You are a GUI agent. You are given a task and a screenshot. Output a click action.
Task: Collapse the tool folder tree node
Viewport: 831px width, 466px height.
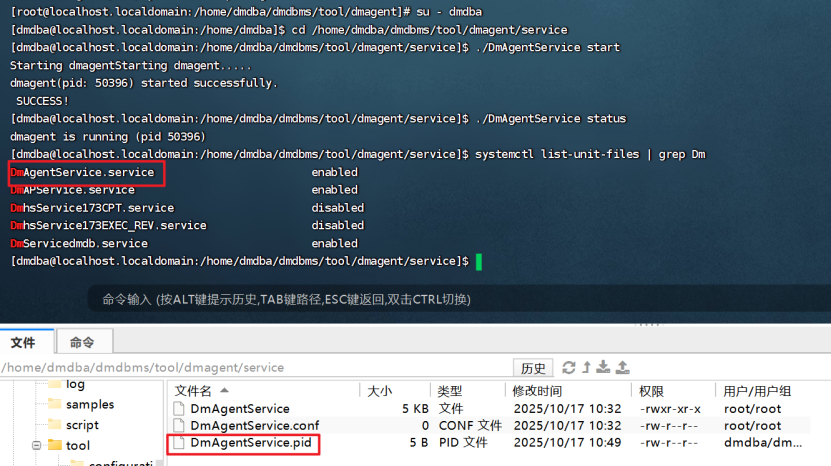click(37, 445)
